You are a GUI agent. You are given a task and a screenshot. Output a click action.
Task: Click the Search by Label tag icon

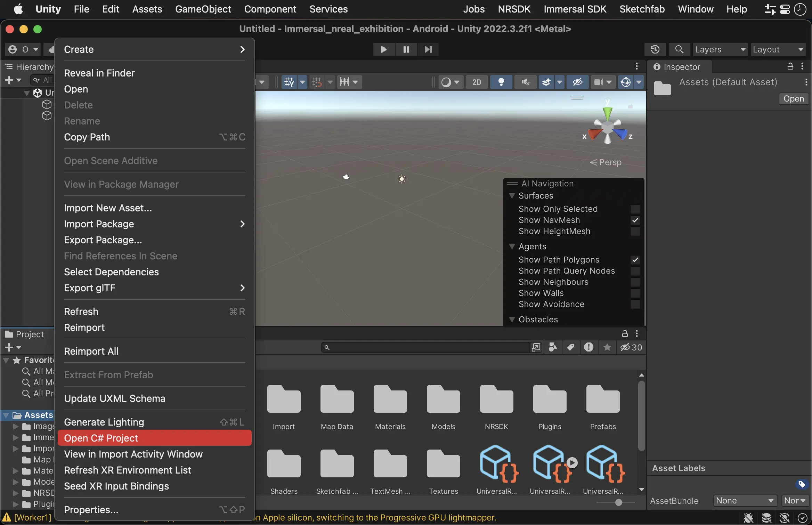pyautogui.click(x=570, y=347)
